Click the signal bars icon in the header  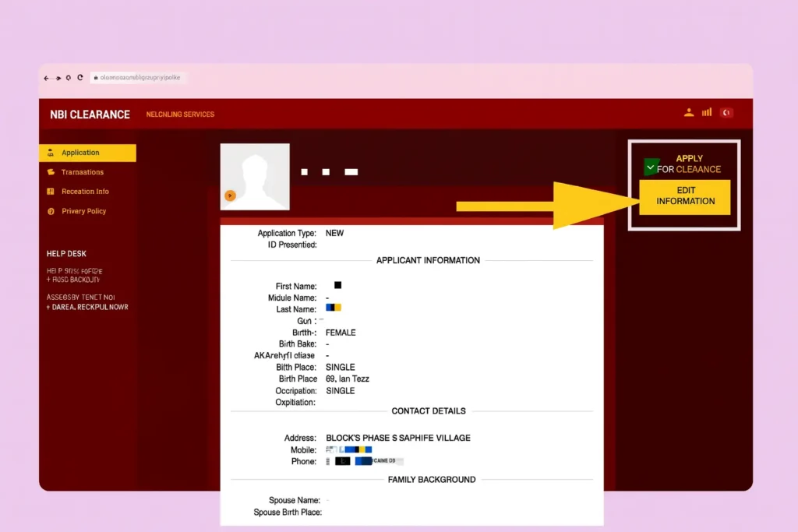[x=707, y=112]
